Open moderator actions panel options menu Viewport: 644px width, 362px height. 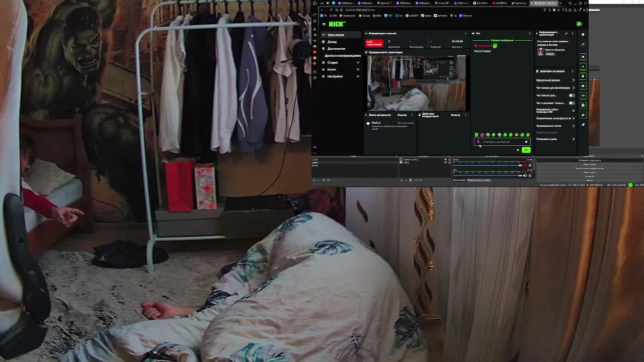point(465,115)
